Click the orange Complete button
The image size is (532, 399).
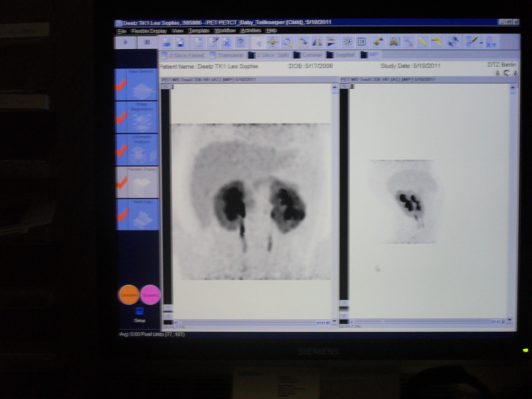pyautogui.click(x=129, y=295)
